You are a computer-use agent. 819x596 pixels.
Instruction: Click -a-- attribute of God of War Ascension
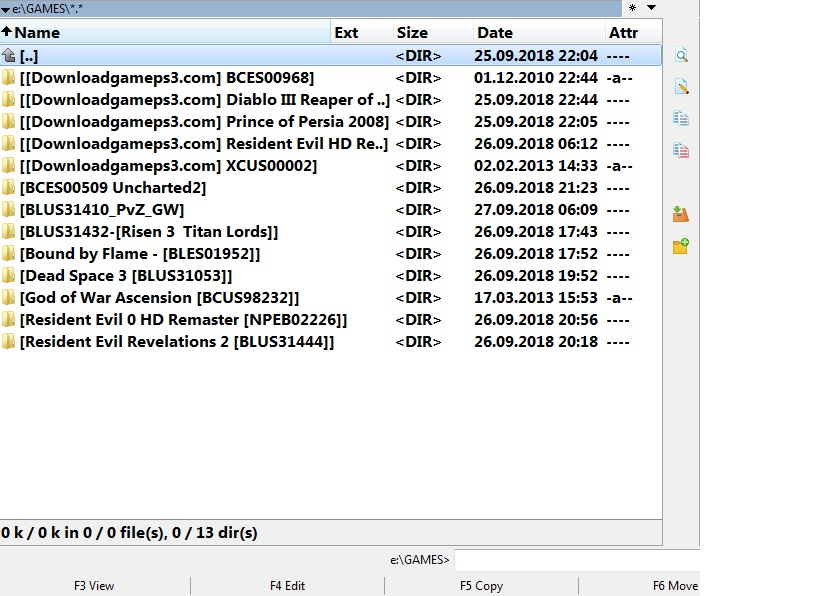pos(619,298)
